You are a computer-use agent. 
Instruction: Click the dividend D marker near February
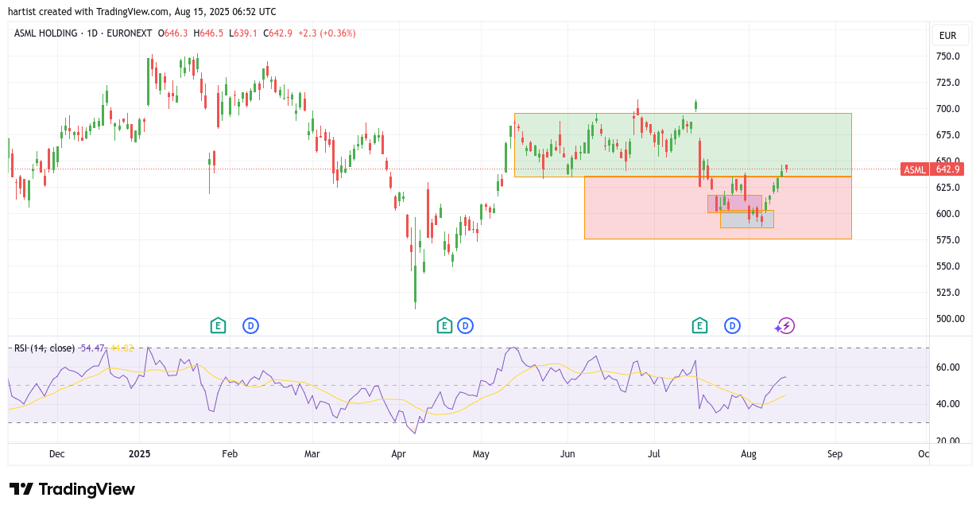click(250, 325)
